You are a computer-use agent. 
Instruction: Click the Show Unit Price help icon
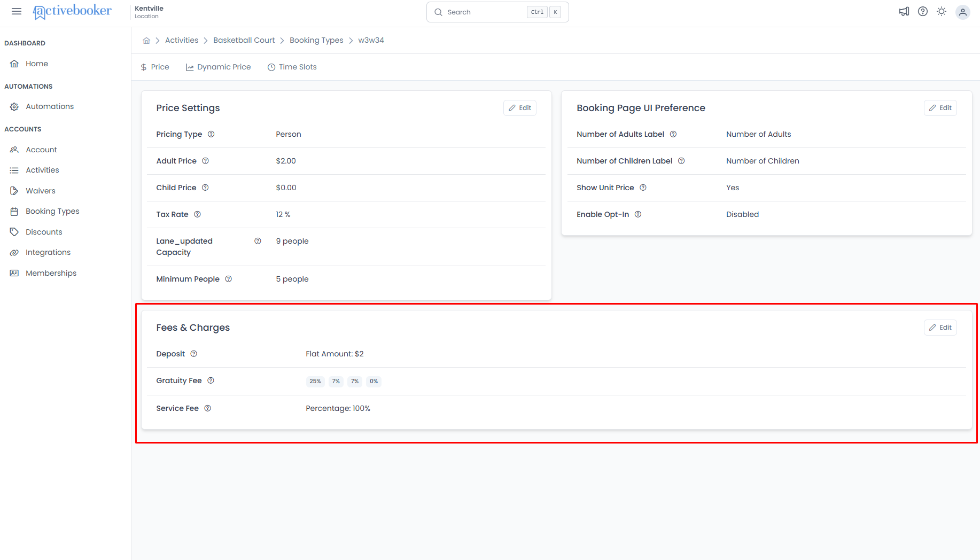click(x=643, y=188)
